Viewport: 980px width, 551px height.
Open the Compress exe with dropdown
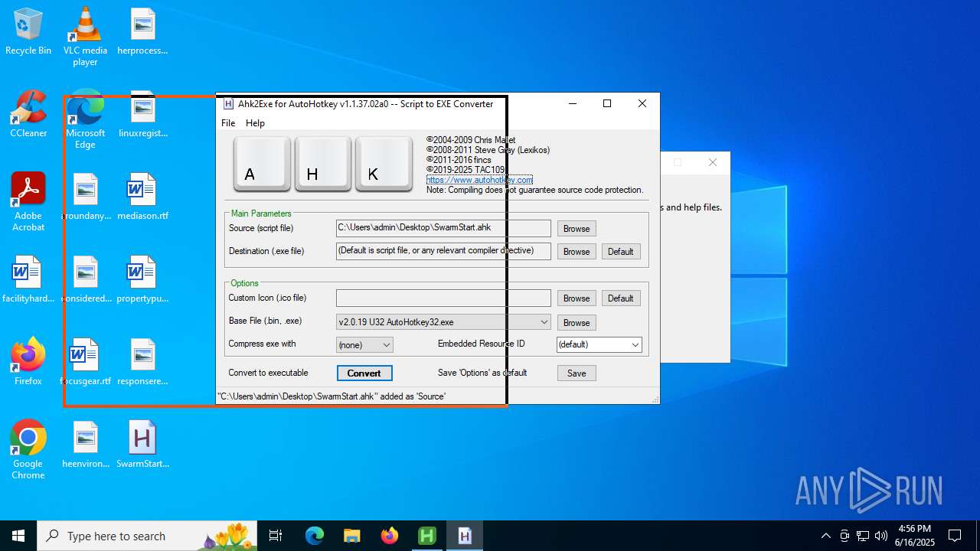pos(364,345)
